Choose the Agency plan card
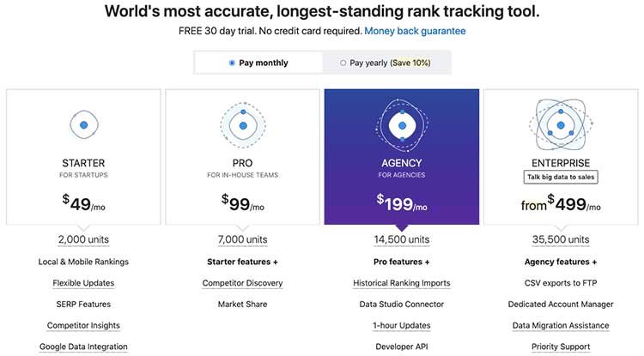The image size is (644, 356). point(402,157)
